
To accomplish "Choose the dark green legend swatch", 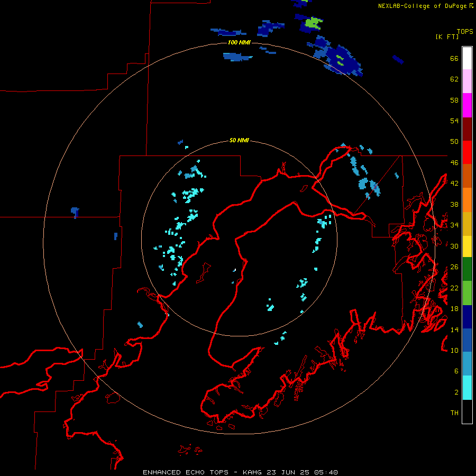I will tap(467, 269).
